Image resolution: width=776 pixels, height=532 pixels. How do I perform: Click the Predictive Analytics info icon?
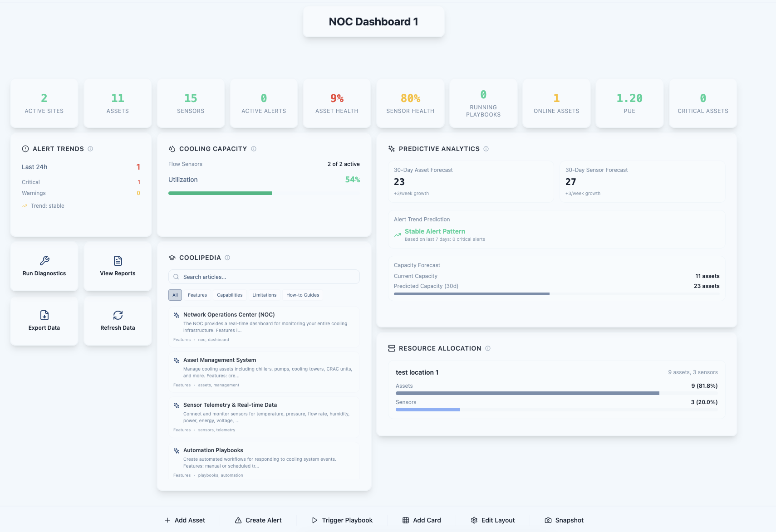point(486,149)
